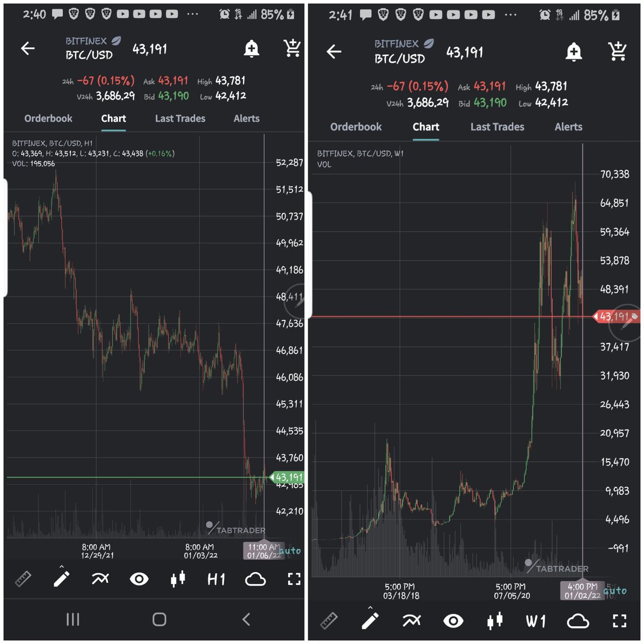Viewport: 644px width, 644px height.
Task: Tap 8:00 AM 01/03/22 time label
Action: [200, 551]
